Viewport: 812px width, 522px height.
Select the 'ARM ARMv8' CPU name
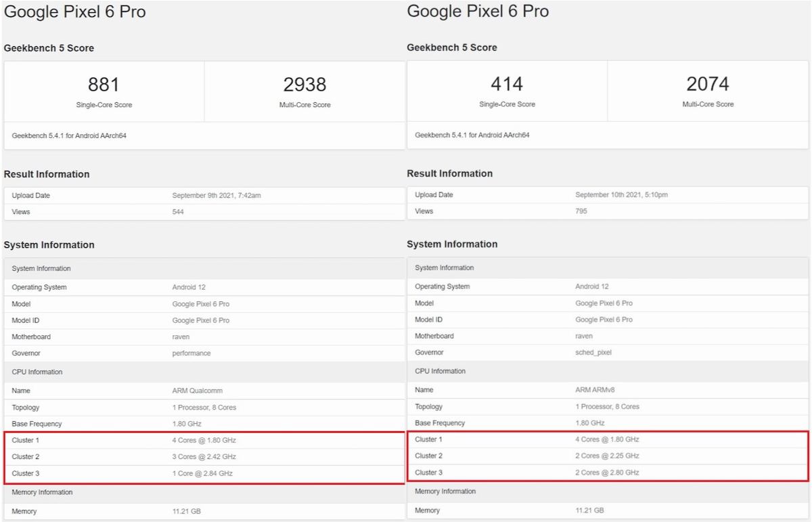click(x=596, y=390)
